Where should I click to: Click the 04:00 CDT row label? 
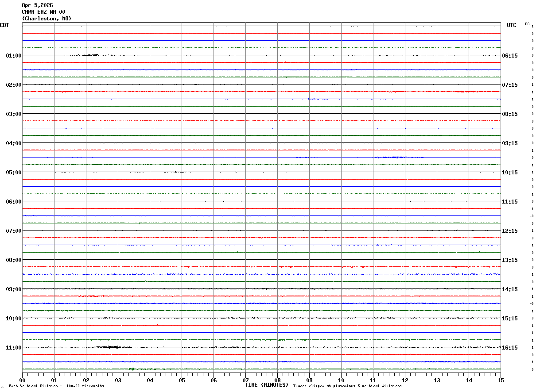pyautogui.click(x=14, y=143)
